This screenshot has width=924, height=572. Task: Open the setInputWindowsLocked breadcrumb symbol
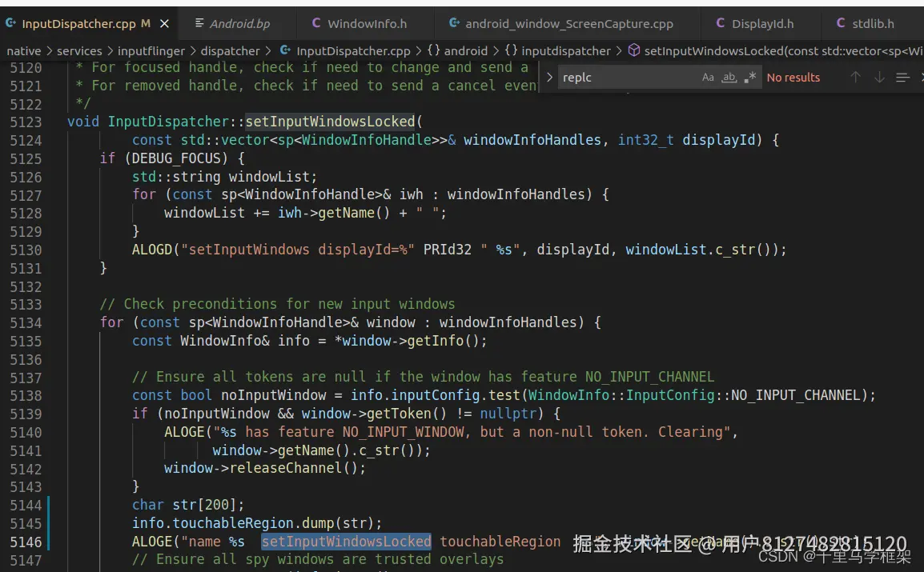click(784, 51)
